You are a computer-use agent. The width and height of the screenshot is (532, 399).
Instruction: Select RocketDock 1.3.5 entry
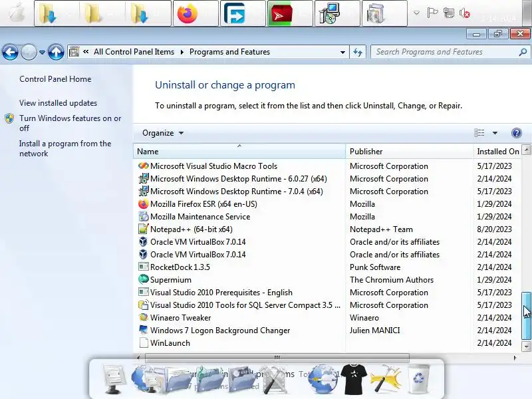click(180, 267)
